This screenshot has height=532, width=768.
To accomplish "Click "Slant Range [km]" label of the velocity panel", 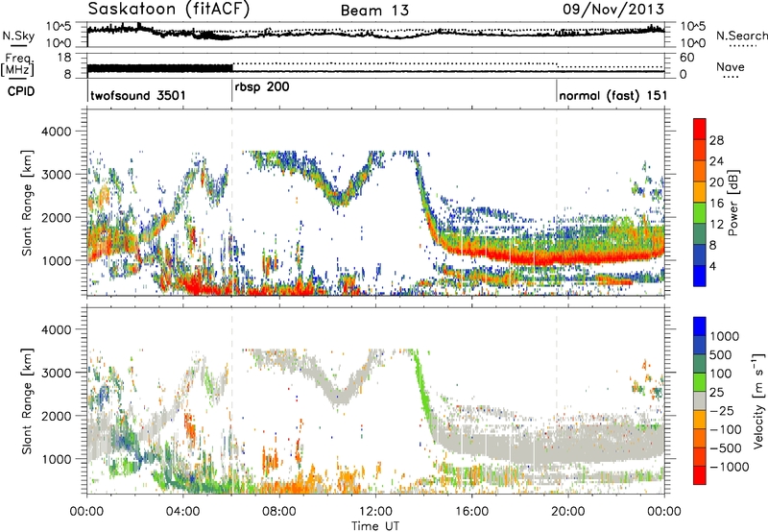I will coord(27,400).
